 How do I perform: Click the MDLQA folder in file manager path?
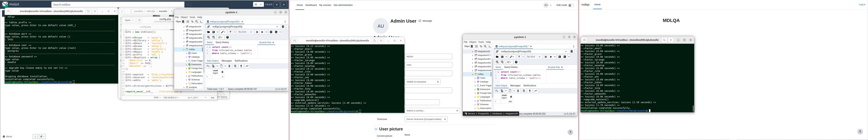[151, 11]
